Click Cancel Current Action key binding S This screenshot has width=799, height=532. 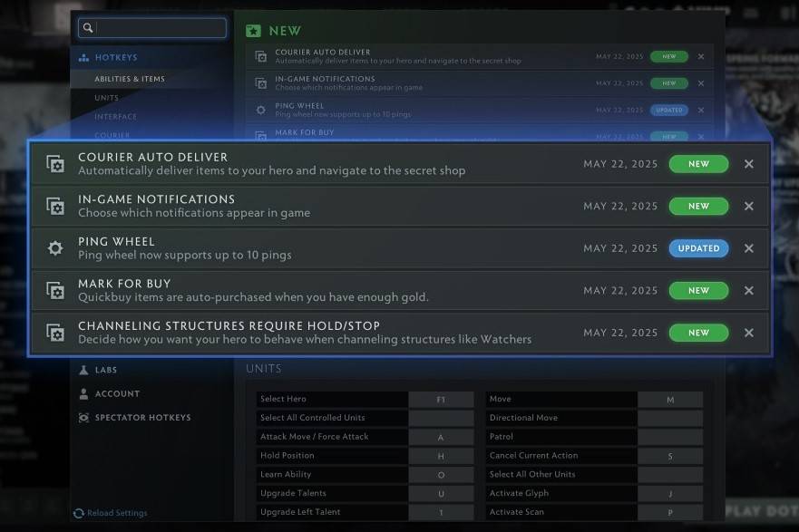point(670,456)
